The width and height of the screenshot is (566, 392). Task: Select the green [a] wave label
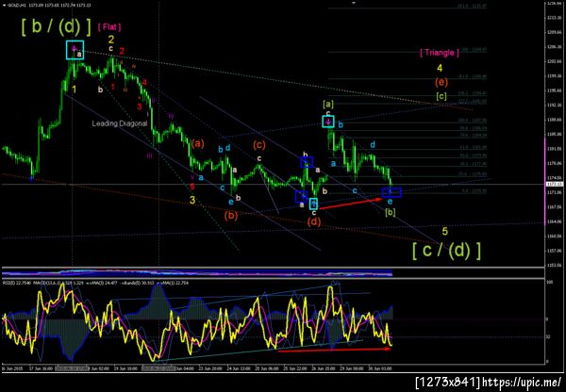click(328, 105)
